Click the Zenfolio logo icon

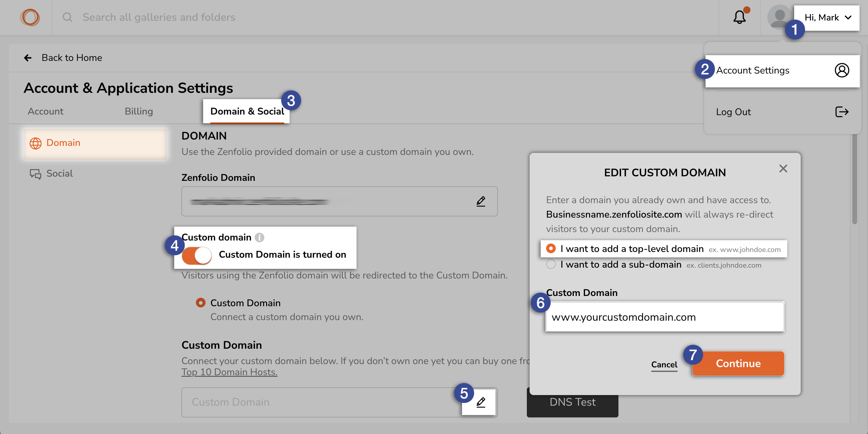(30, 17)
